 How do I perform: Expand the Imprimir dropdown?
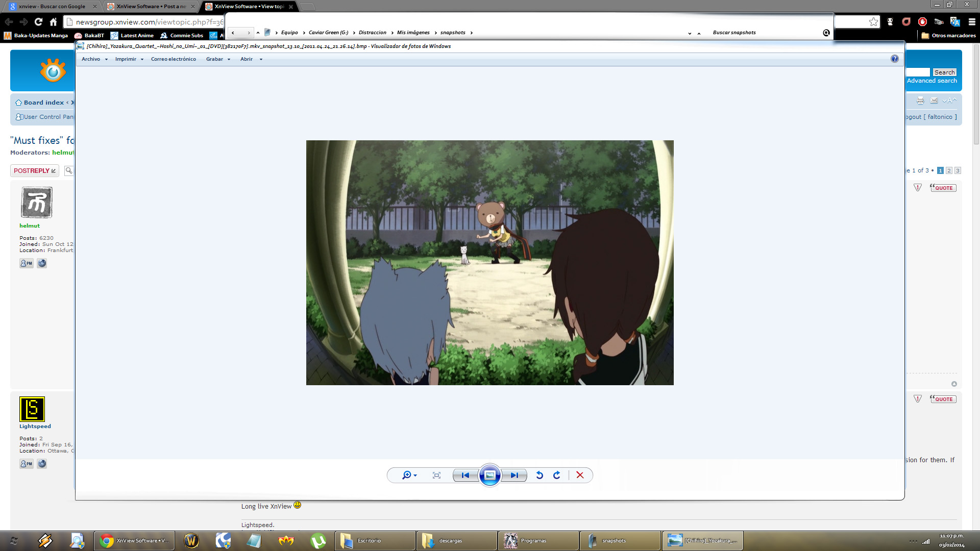129,59
